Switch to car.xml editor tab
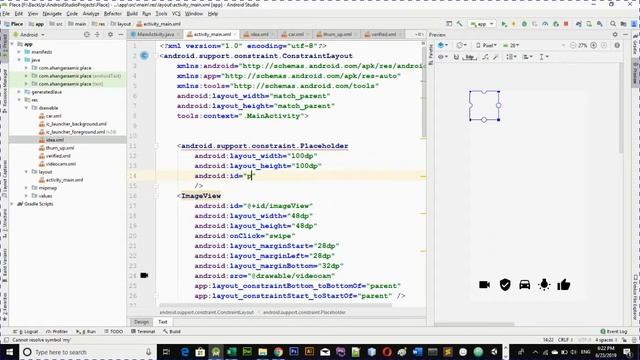The image size is (640, 360). 295,35
